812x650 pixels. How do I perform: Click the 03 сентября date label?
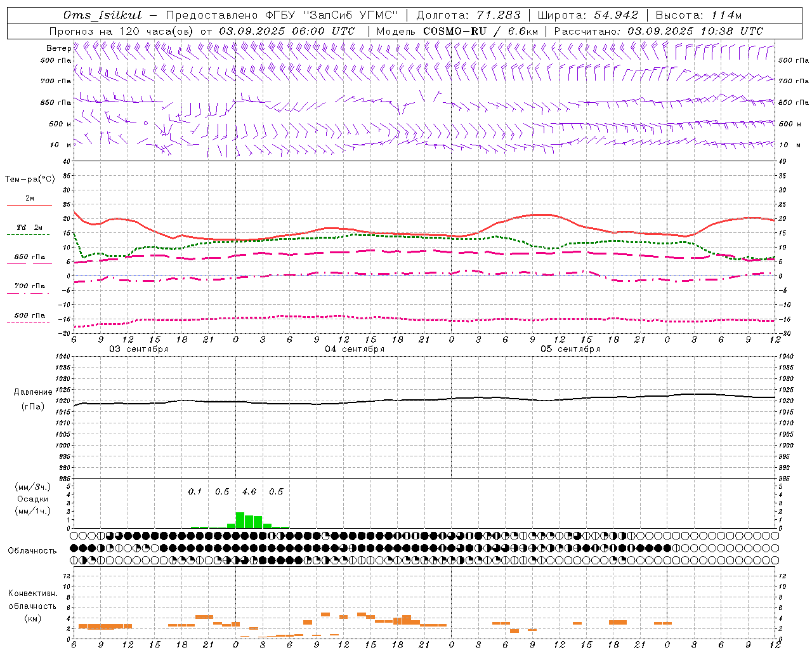pyautogui.click(x=139, y=349)
